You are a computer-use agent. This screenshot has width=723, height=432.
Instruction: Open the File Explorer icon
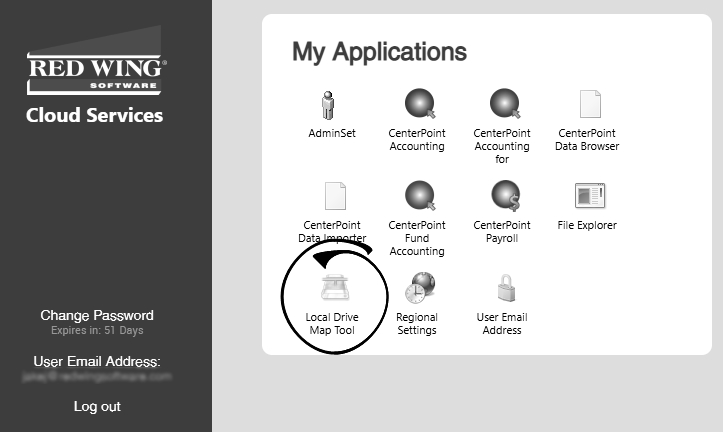point(590,195)
